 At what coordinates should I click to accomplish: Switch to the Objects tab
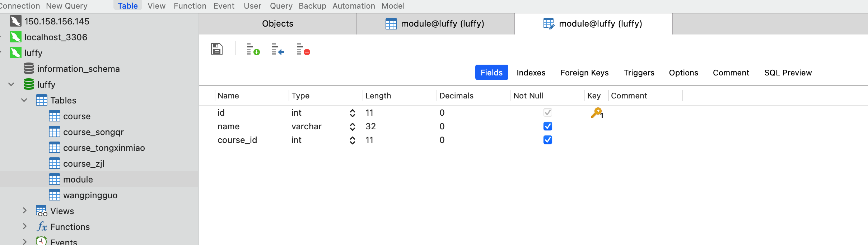coord(277,24)
